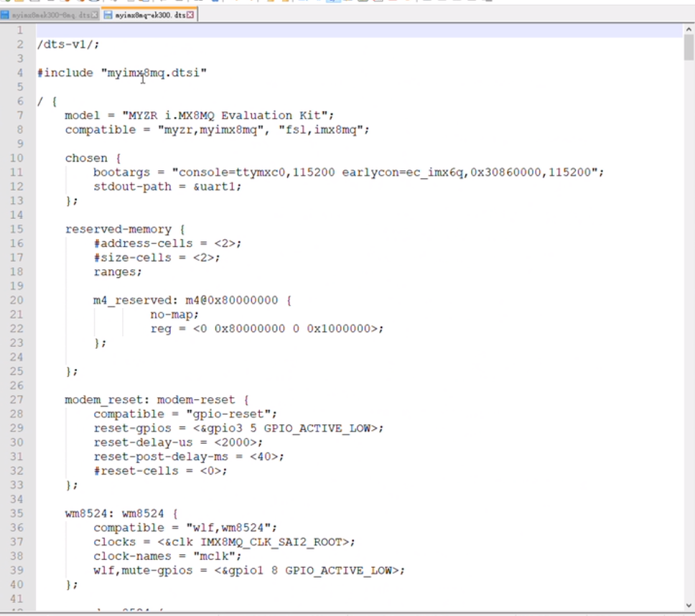The width and height of the screenshot is (695, 616).
Task: Close the myimx8mq-ek300.dts tab
Action: [x=190, y=15]
